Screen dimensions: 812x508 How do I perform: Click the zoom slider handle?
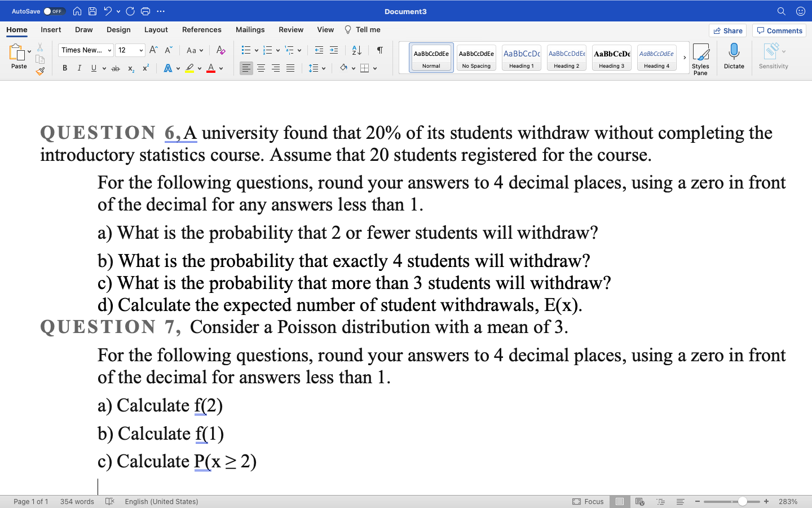tap(743, 501)
